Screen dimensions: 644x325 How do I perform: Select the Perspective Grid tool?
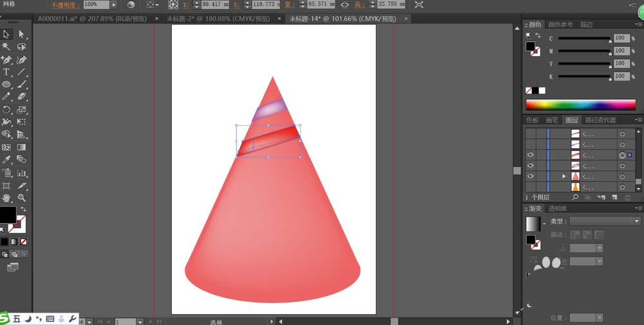[21, 134]
